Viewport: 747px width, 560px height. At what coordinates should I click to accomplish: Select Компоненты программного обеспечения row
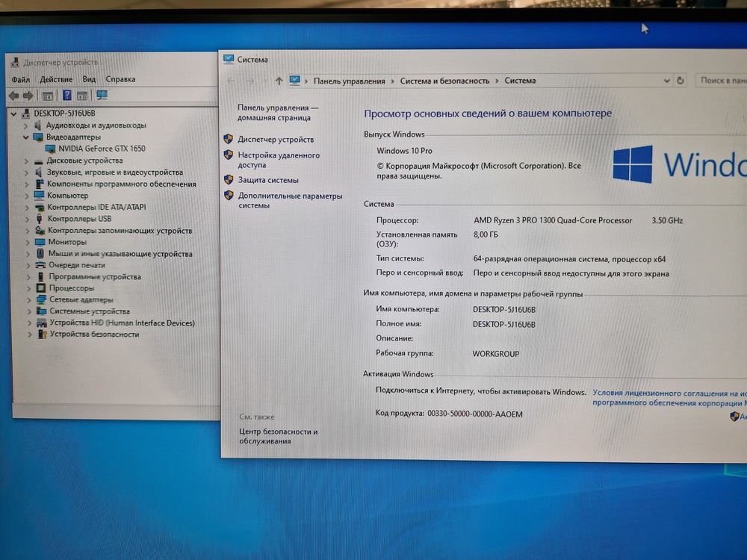(x=122, y=184)
